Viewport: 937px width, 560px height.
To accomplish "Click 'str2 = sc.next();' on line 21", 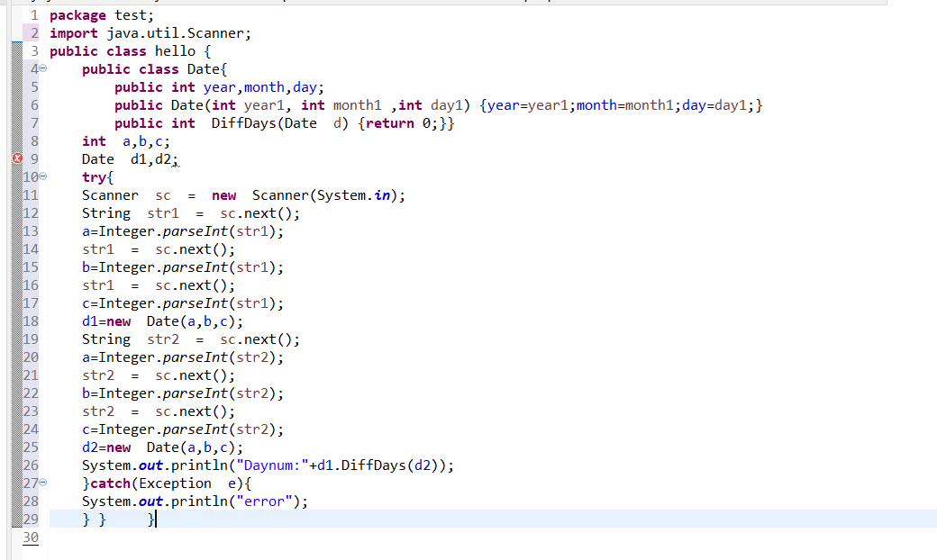I will point(159,375).
